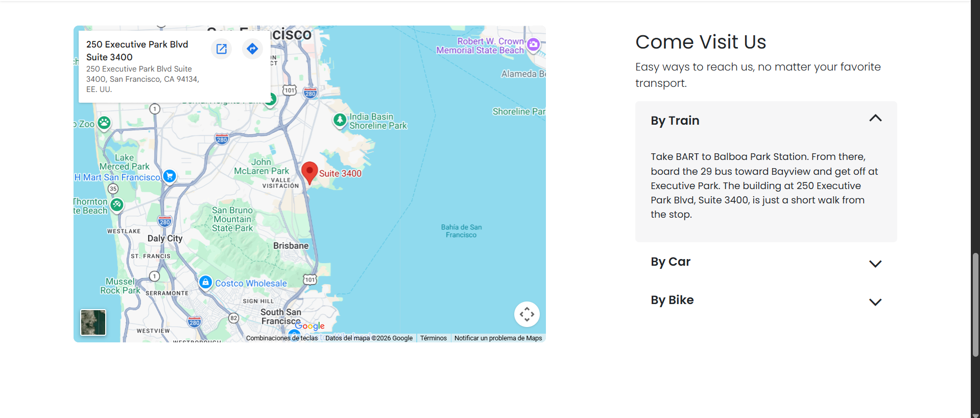Click the South San Francisco map label
The image size is (980, 418).
coord(281,316)
